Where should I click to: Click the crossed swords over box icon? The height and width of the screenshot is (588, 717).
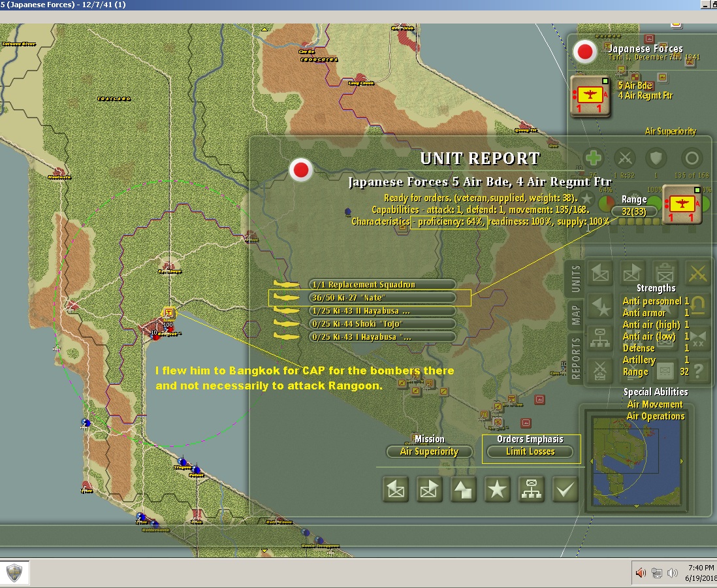pyautogui.click(x=599, y=371)
